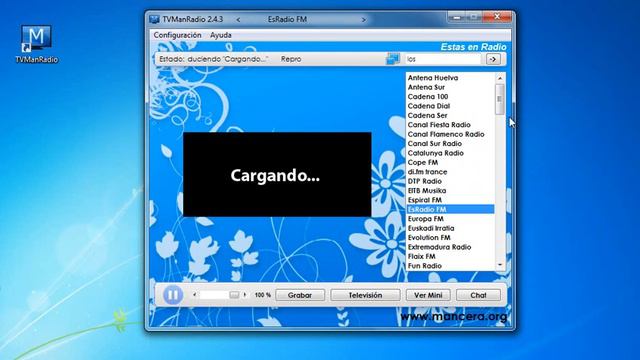
Task: Open the Ayuda menu
Action: (221, 35)
